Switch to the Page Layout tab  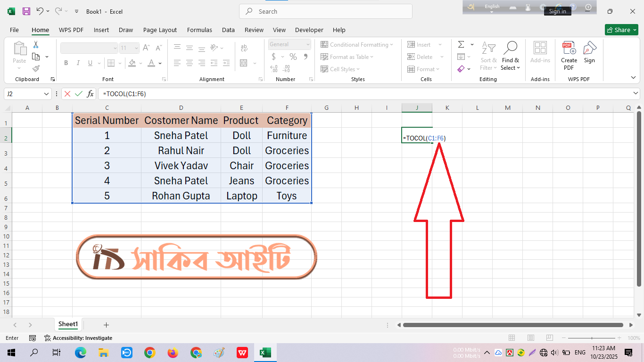coord(160,30)
